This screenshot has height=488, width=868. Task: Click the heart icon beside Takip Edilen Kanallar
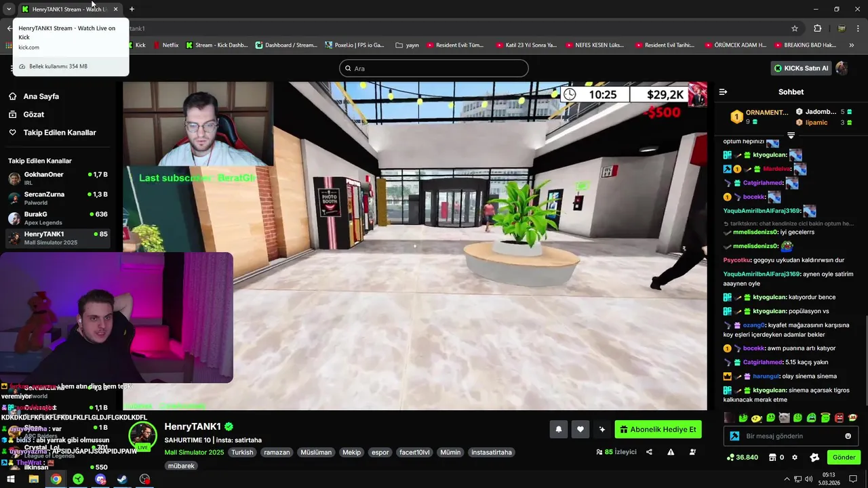click(x=12, y=132)
